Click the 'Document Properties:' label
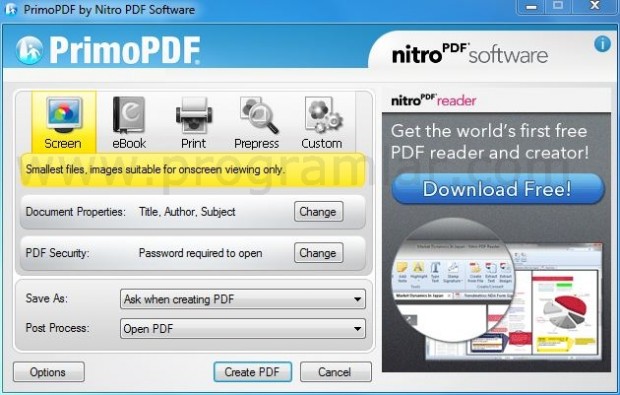The width and height of the screenshot is (620, 395). 76,212
